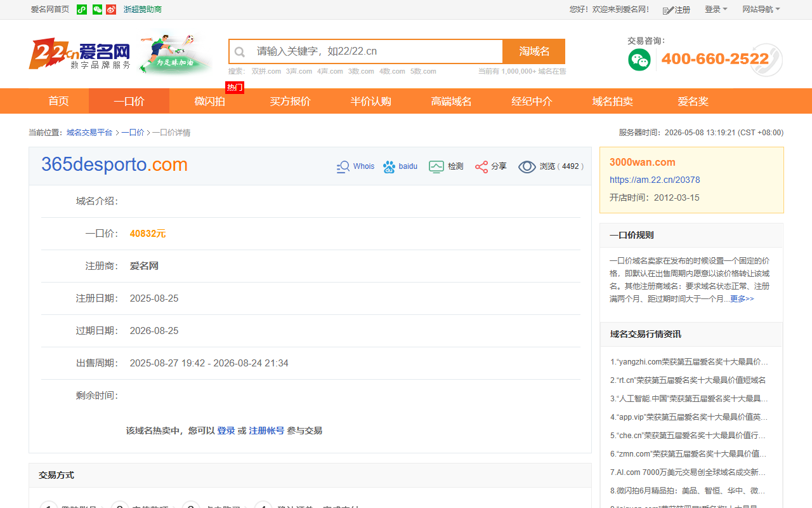
Task: Select the 双拼.com search suggestion
Action: 266,71
